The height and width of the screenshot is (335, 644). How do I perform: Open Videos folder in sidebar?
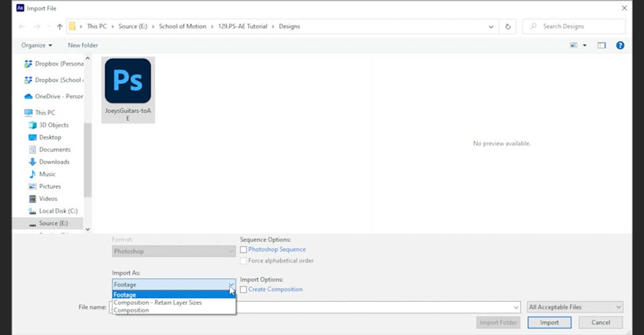click(x=42, y=198)
